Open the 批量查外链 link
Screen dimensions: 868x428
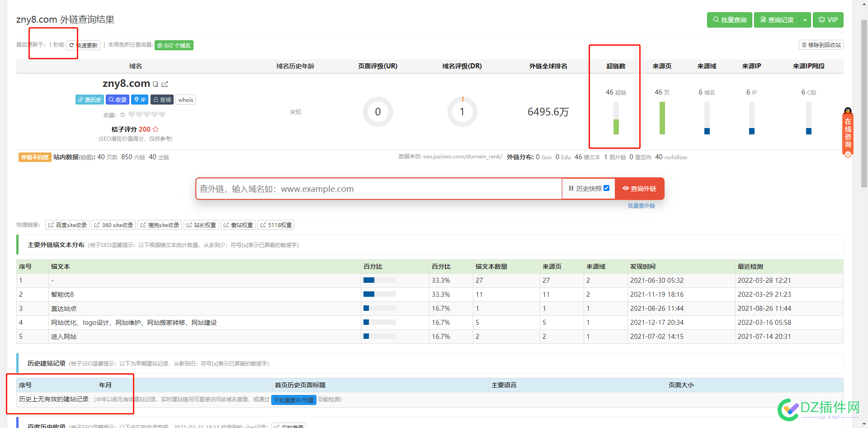point(642,206)
